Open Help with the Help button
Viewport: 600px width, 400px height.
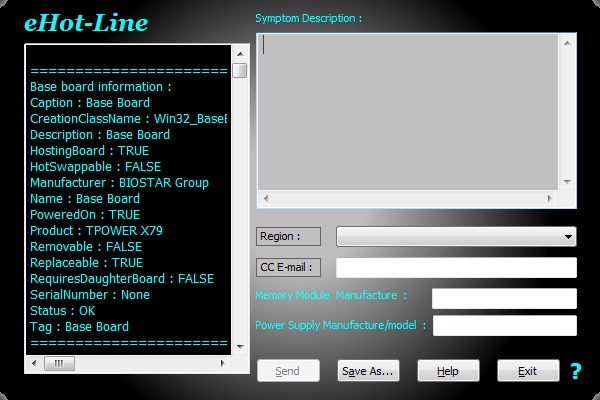click(x=448, y=371)
